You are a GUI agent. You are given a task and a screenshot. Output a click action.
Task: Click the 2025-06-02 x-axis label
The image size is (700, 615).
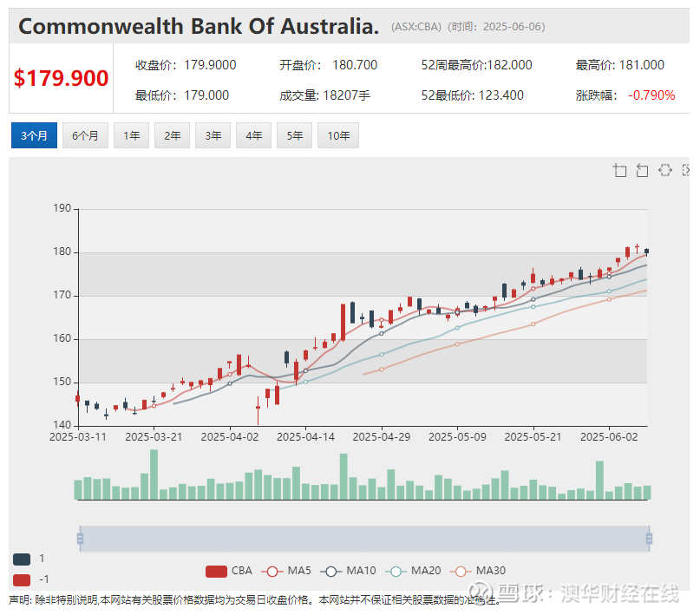(609, 437)
